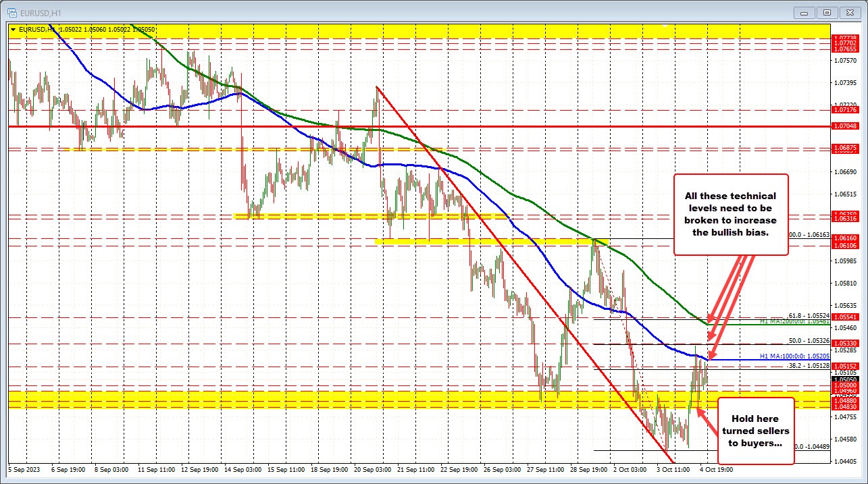Click the current price label 1.05050
This screenshot has height=484, width=868.
[x=845, y=379]
